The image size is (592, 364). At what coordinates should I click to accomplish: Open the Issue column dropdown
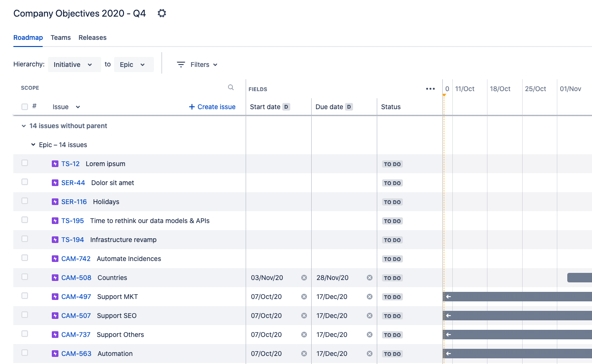click(67, 107)
